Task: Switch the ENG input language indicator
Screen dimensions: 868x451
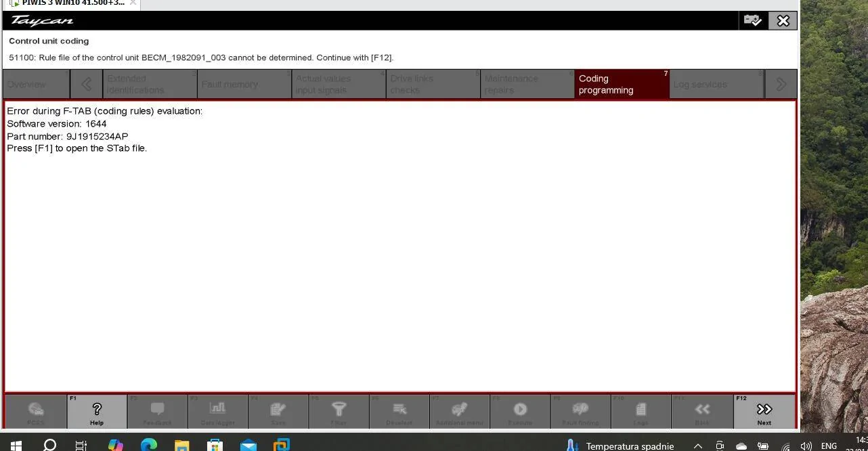Action: click(829, 446)
